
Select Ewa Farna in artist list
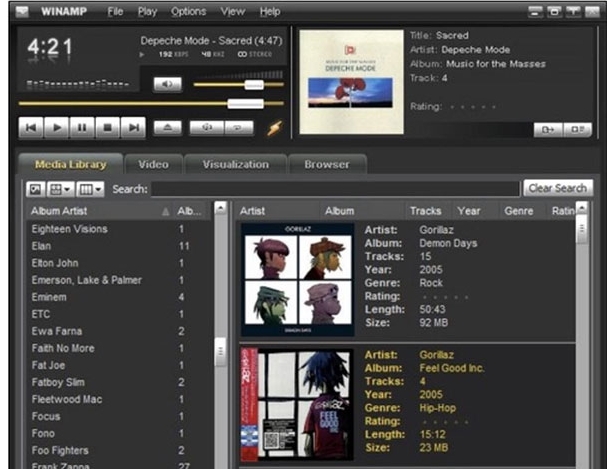coord(119,331)
